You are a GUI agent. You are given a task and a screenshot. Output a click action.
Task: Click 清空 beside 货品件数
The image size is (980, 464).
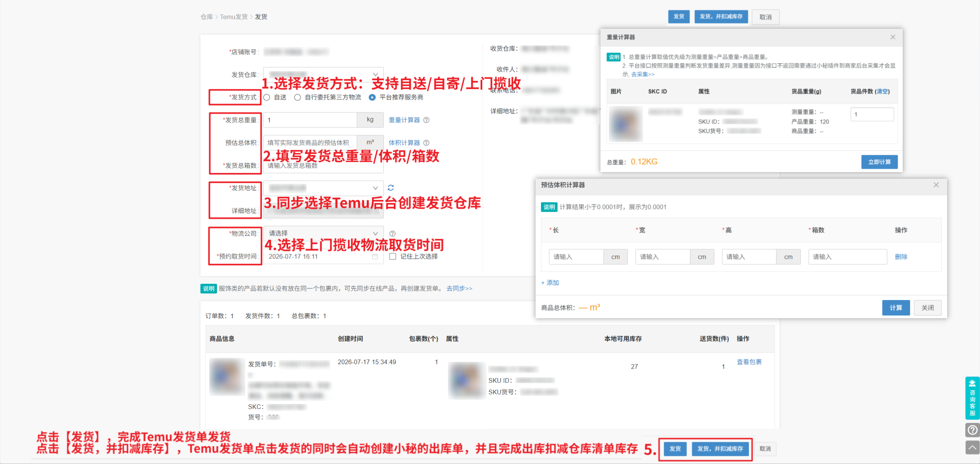(882, 91)
